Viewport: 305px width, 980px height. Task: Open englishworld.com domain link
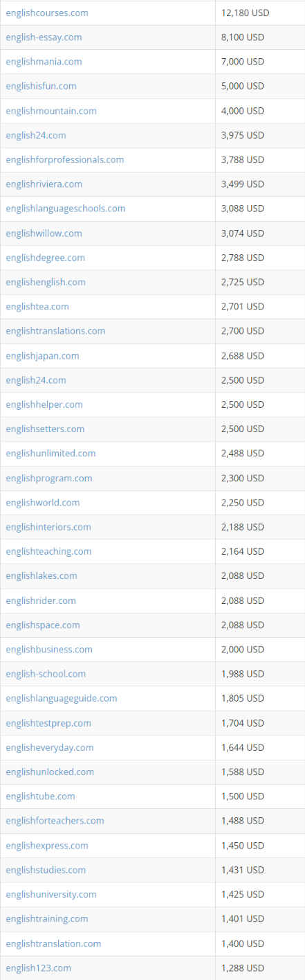[x=43, y=502]
